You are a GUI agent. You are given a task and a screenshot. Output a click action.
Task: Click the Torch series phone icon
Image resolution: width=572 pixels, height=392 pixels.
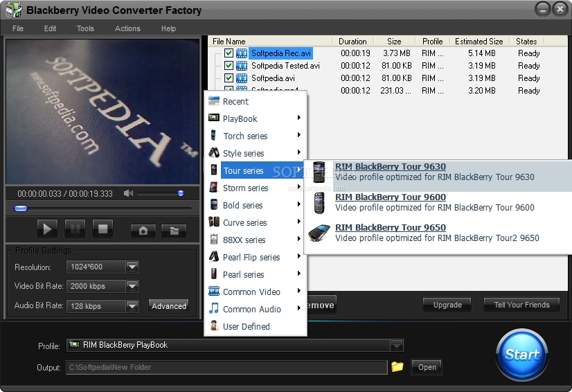[x=214, y=135]
